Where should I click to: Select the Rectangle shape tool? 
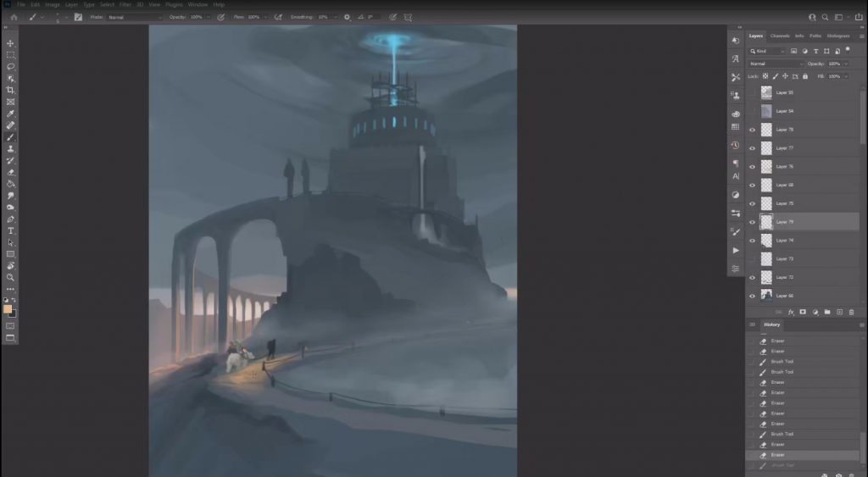[10, 254]
